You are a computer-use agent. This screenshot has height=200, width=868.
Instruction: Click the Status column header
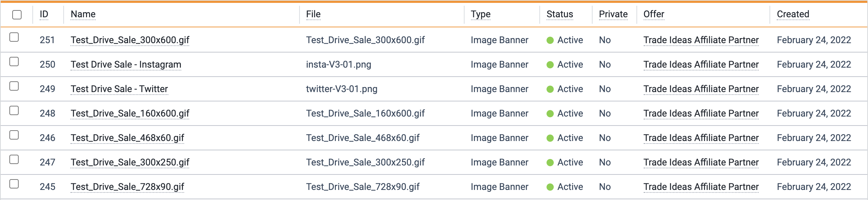tap(559, 14)
